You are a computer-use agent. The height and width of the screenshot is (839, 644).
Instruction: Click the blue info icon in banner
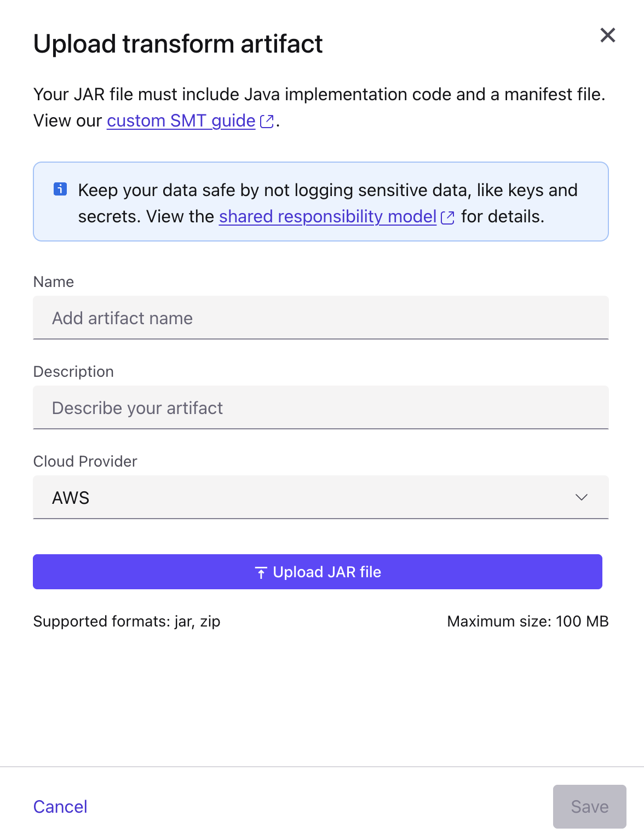pos(60,189)
